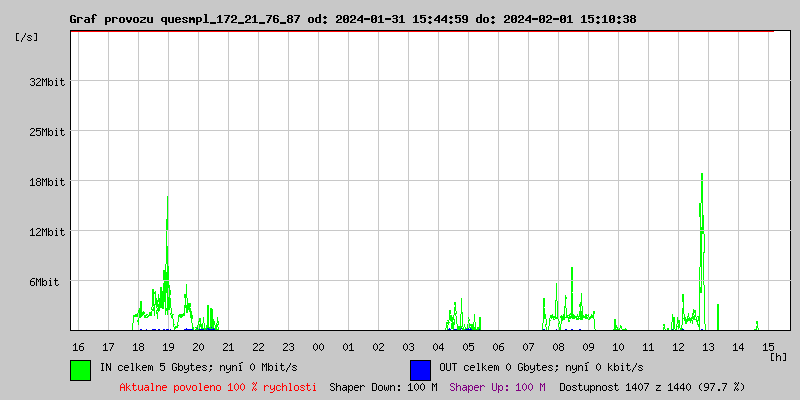
Task: Click the 12Mbit y-axis label
Action: click(47, 232)
